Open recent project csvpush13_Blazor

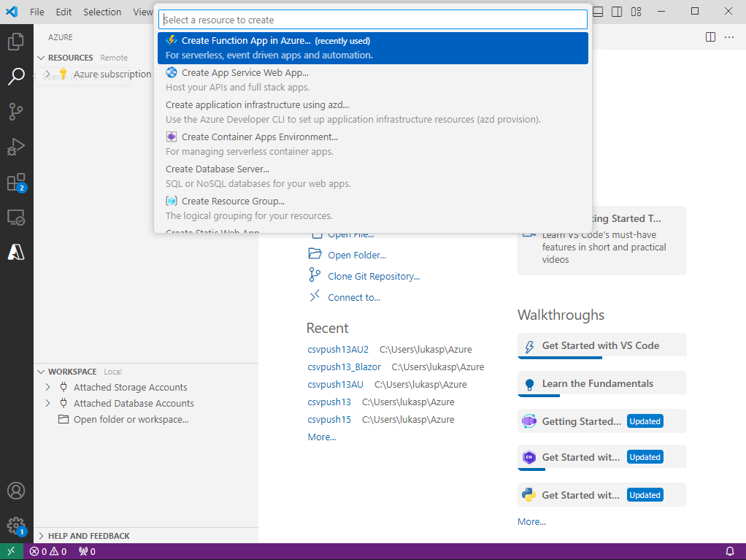point(344,367)
